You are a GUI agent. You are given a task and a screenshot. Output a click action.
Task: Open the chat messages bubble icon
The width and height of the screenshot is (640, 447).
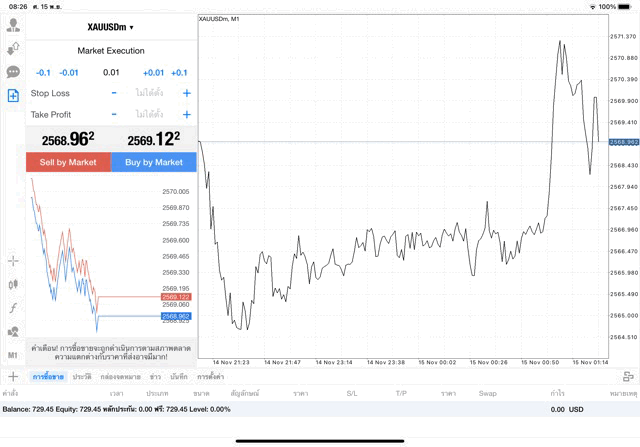[x=13, y=72]
